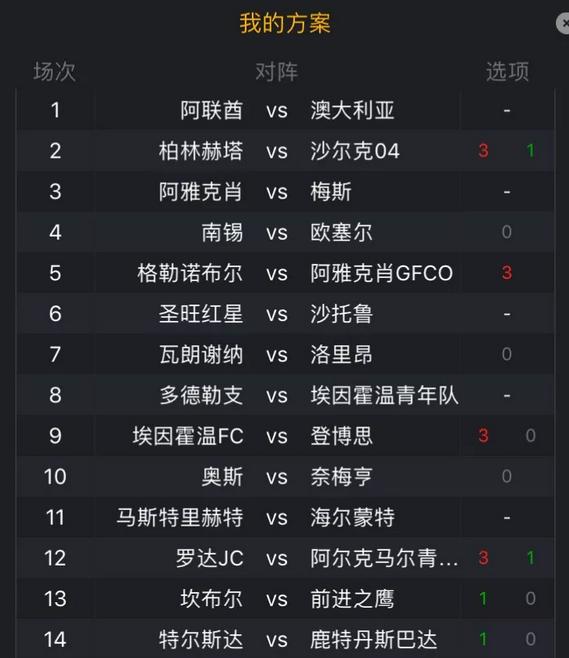Click the 对阵 column header
569x658 pixels.
point(277,72)
